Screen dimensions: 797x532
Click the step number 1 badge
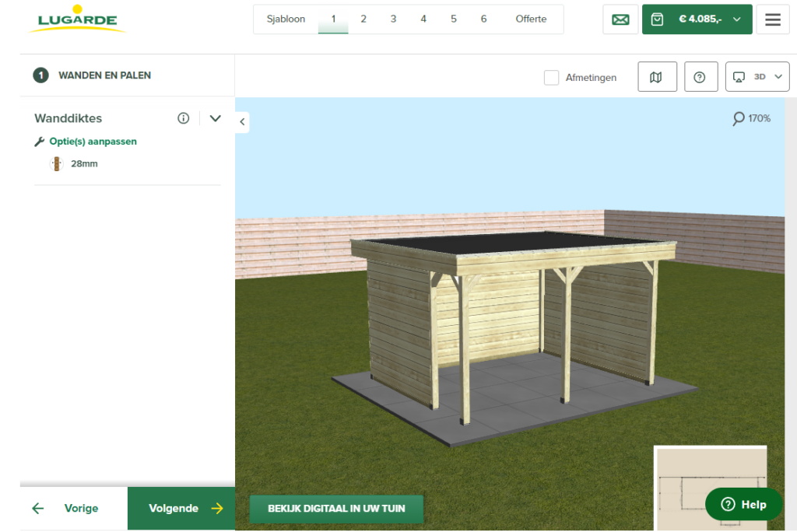coord(40,75)
